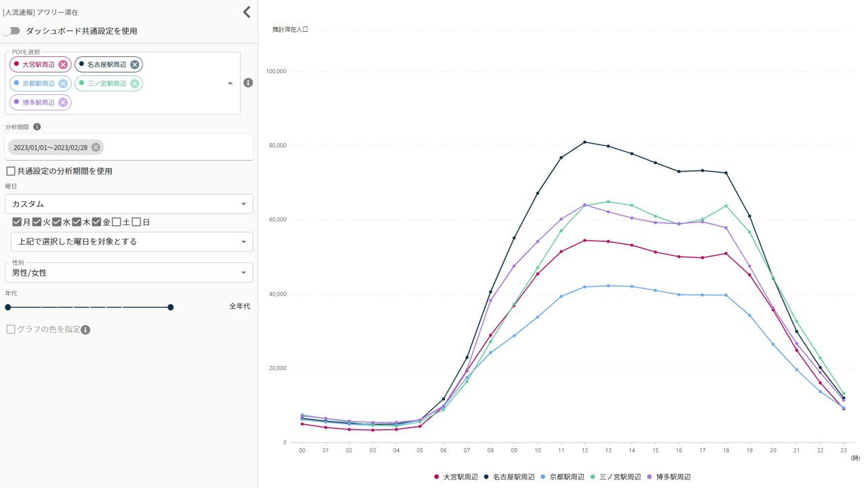This screenshot has height=488, width=868.
Task: Uncheck the 月 (Monday) checkbox
Action: click(x=17, y=222)
